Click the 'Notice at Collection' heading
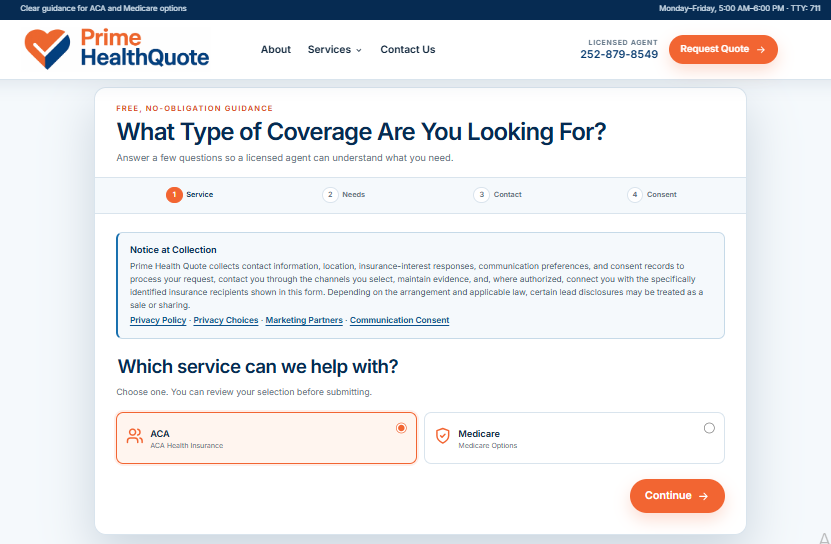Image resolution: width=831 pixels, height=544 pixels. point(173,250)
